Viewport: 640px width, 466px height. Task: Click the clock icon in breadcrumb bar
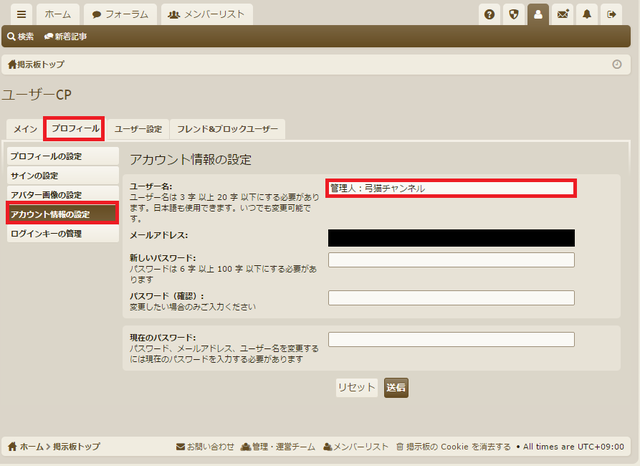pyautogui.click(x=617, y=64)
